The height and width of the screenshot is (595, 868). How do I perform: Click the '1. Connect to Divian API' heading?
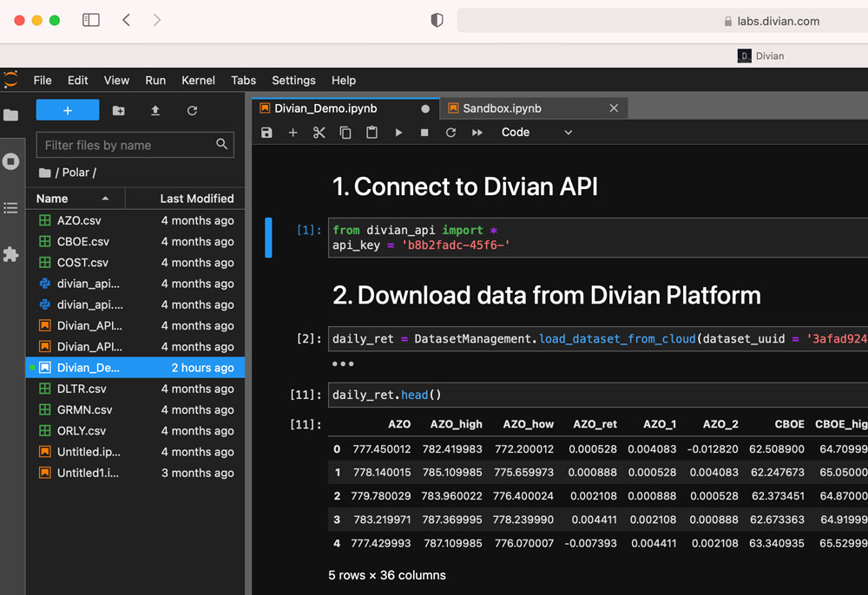(x=465, y=186)
